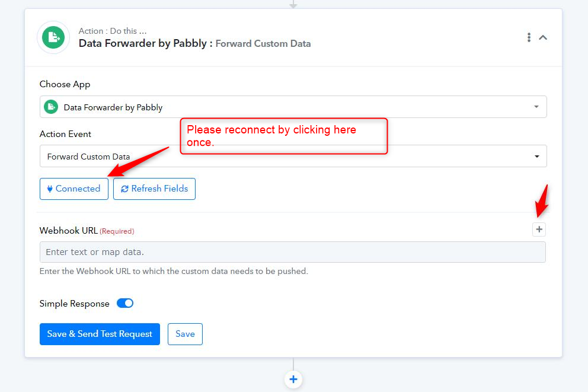
Task: Click the refresh arrows icon
Action: (124, 189)
